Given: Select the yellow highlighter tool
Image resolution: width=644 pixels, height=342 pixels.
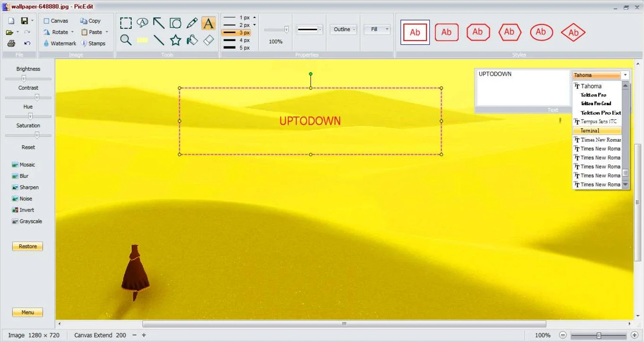Looking at the screenshot, I should click(142, 40).
